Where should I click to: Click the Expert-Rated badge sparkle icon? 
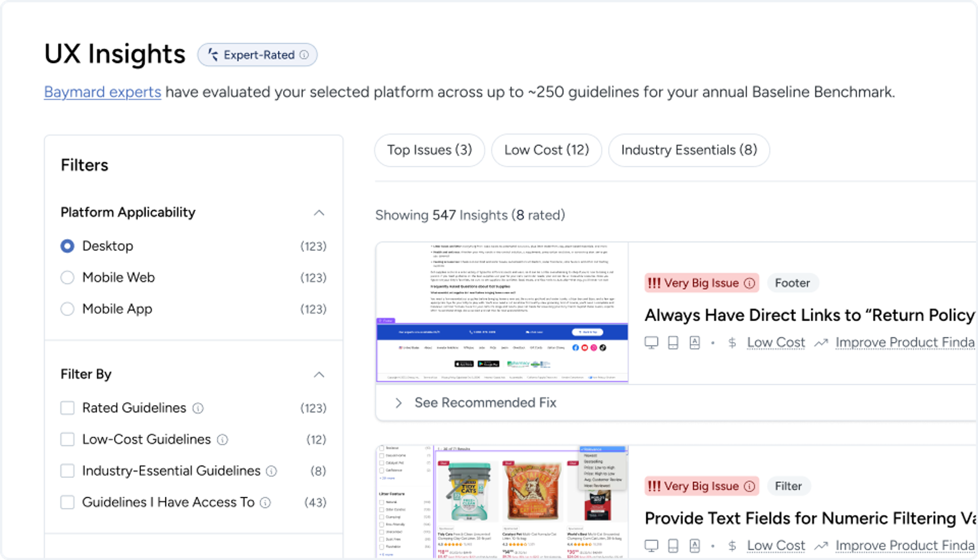213,55
